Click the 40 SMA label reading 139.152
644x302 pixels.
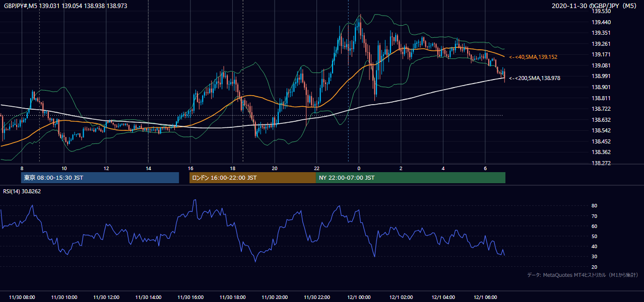(x=533, y=57)
